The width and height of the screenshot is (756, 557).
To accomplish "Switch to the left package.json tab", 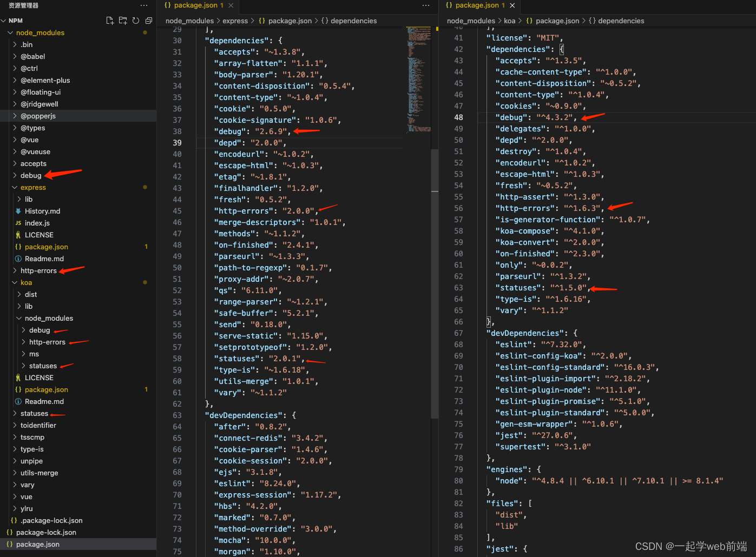I will (x=195, y=5).
